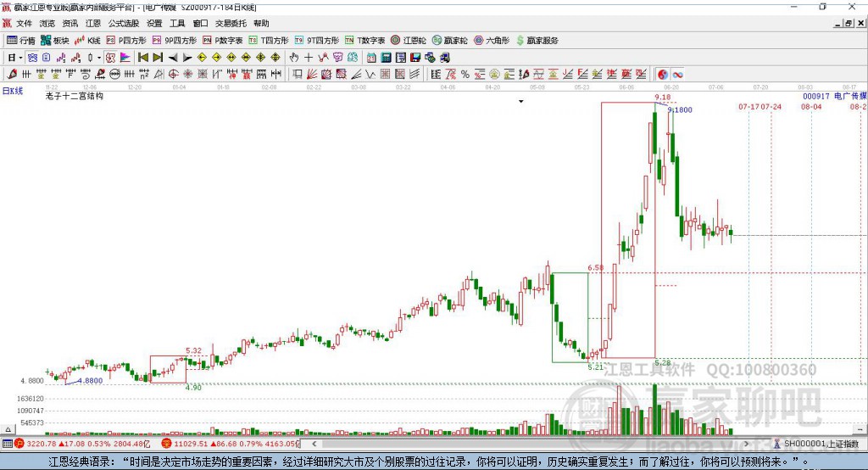868x470 pixels.
Task: Open the 交易委托 menu
Action: click(231, 23)
